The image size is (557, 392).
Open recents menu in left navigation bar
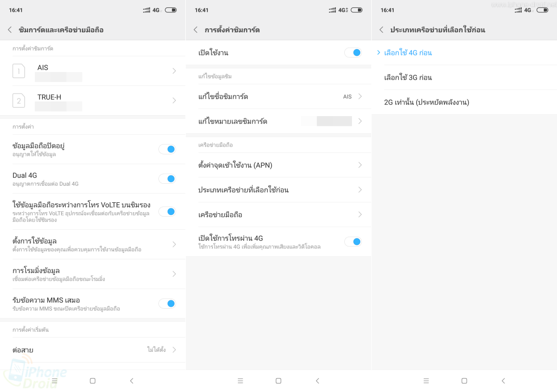point(54,381)
